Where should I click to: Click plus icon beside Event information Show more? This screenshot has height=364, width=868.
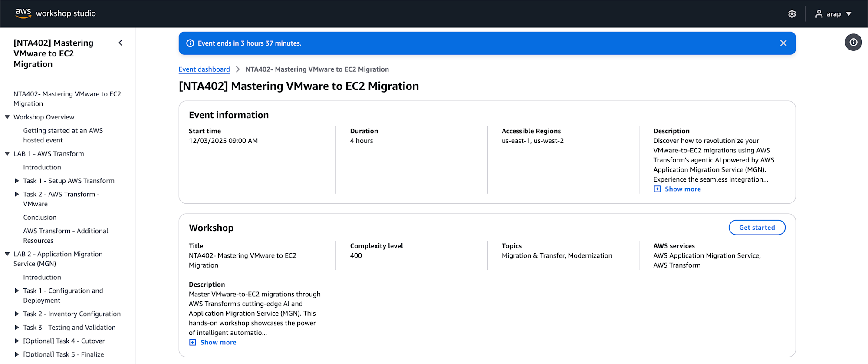point(657,189)
